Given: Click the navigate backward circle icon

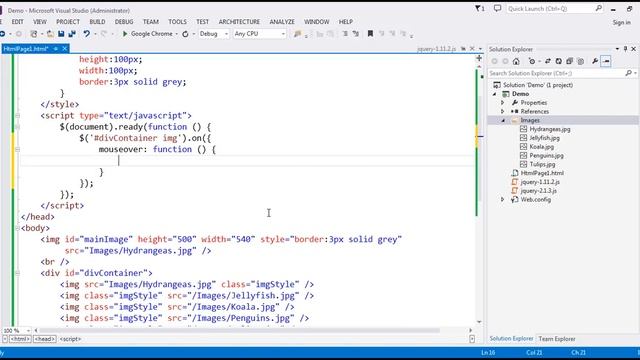Looking at the screenshot, I should click(3, 34).
